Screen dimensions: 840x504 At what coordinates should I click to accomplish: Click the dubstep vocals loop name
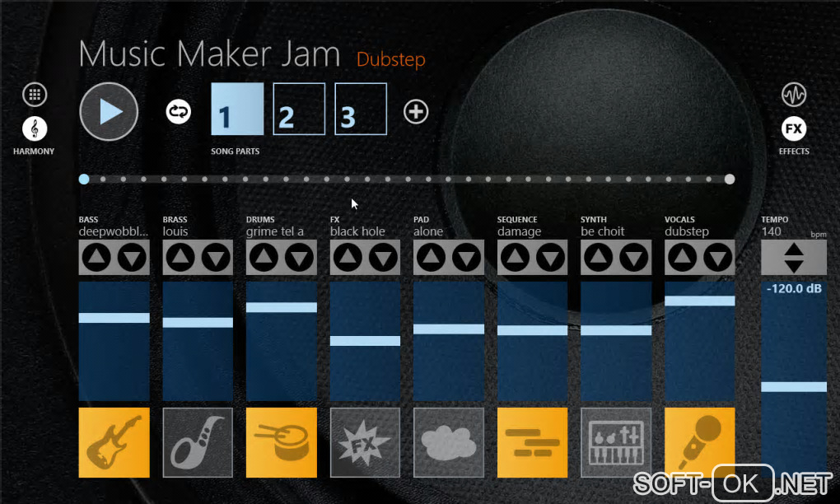click(x=687, y=231)
